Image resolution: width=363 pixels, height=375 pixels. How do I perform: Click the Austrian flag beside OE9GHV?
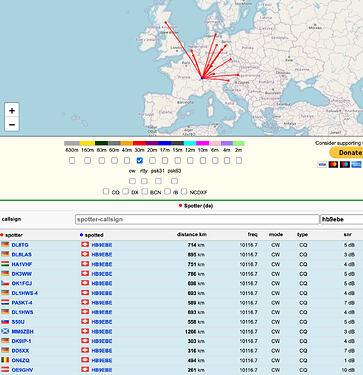[x=5, y=370]
